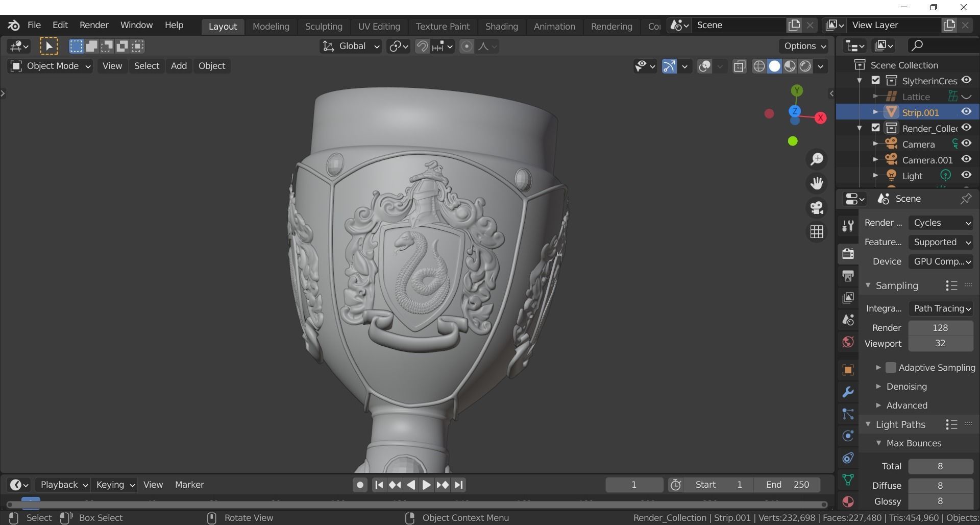The width and height of the screenshot is (980, 525).
Task: Open the Render menu
Action: coord(94,25)
